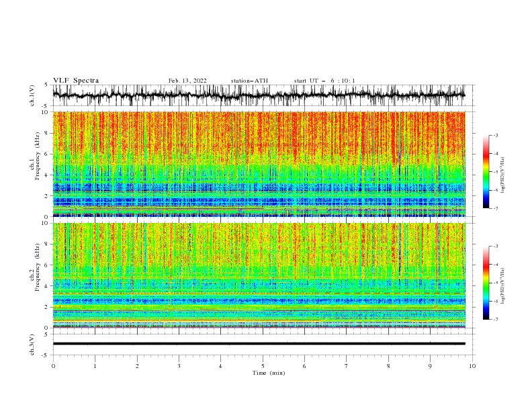
Task: Click the "2" kHz tick on ch.2 spectrogram
Action: [47, 307]
